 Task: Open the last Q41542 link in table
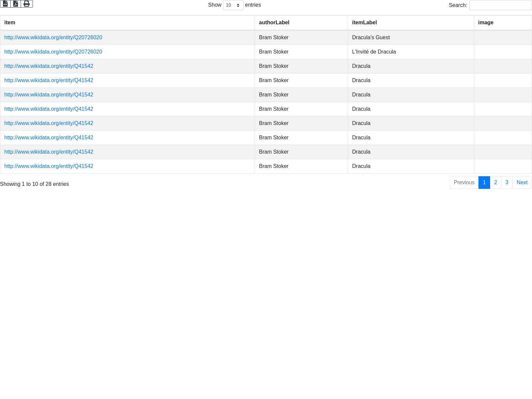(49, 166)
